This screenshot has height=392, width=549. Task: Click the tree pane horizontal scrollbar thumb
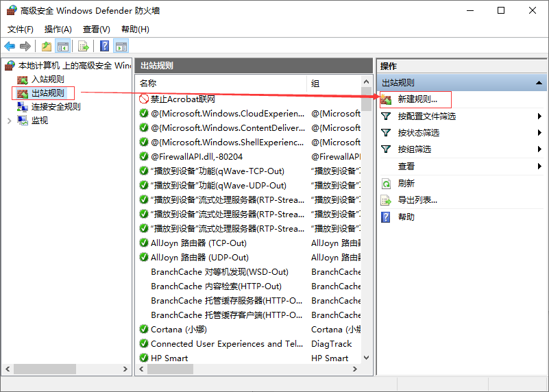[45, 369]
